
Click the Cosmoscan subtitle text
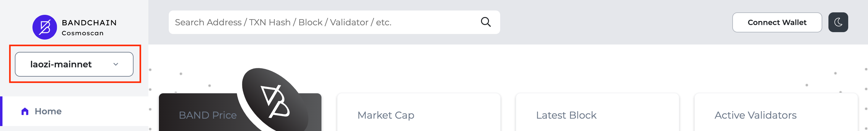(83, 33)
